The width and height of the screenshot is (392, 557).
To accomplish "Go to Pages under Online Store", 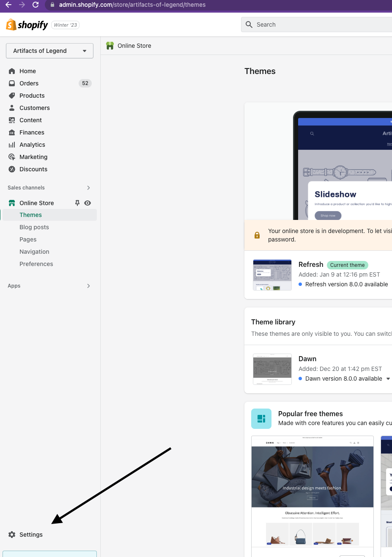I will pyautogui.click(x=28, y=239).
